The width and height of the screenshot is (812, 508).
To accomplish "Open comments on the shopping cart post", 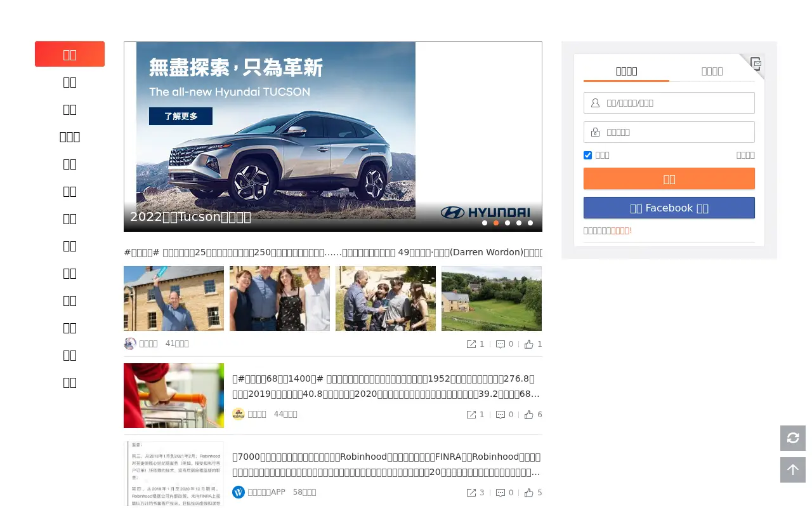I will tap(501, 415).
